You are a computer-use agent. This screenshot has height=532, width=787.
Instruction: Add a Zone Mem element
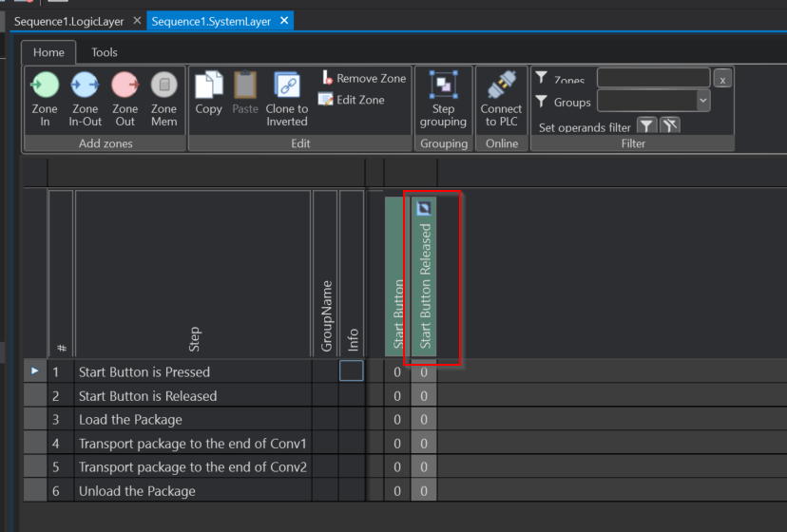(164, 99)
